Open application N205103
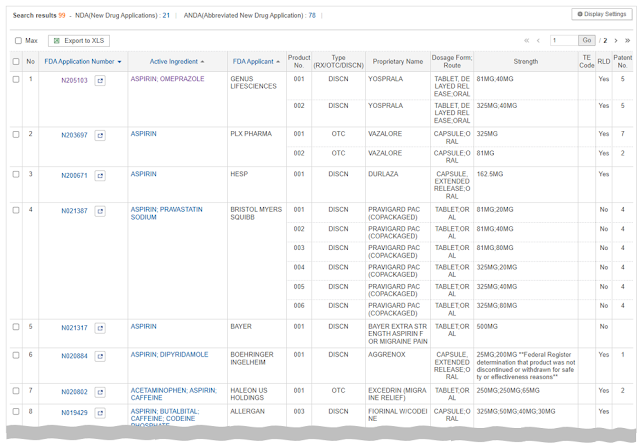 [x=74, y=81]
